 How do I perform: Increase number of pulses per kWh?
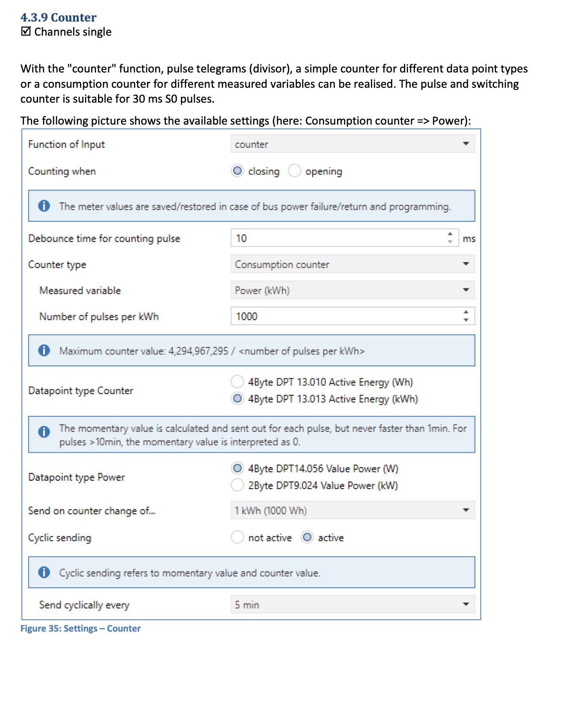466,312
